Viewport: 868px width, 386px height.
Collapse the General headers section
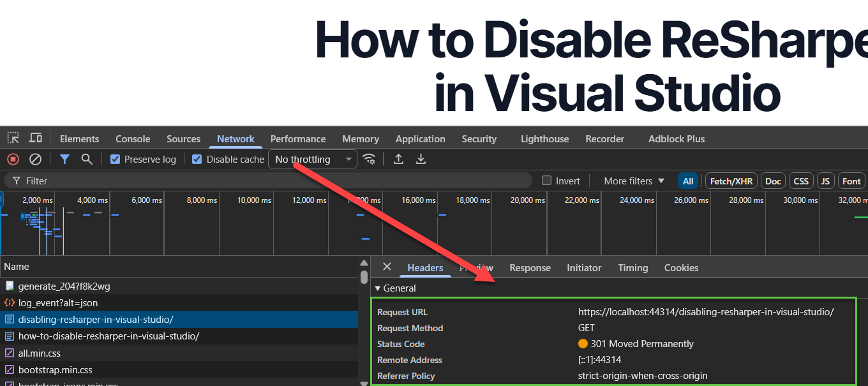point(395,288)
